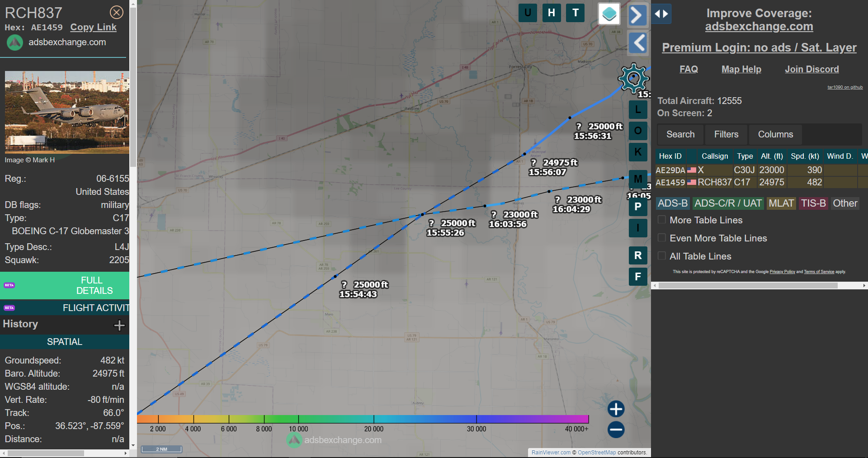The width and height of the screenshot is (868, 458).
Task: Toggle the R map button
Action: (x=638, y=255)
